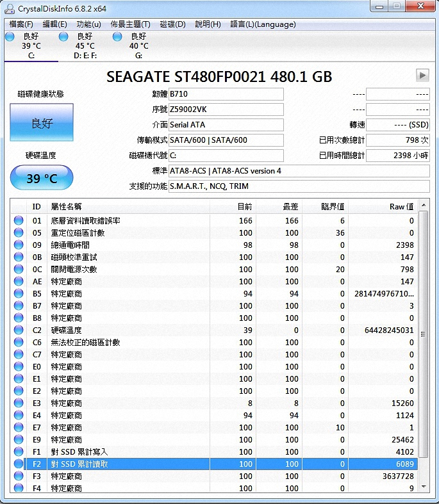The height and width of the screenshot is (504, 439).
Task: Click the blue health indicator above D: E: F:
Action: [63, 37]
